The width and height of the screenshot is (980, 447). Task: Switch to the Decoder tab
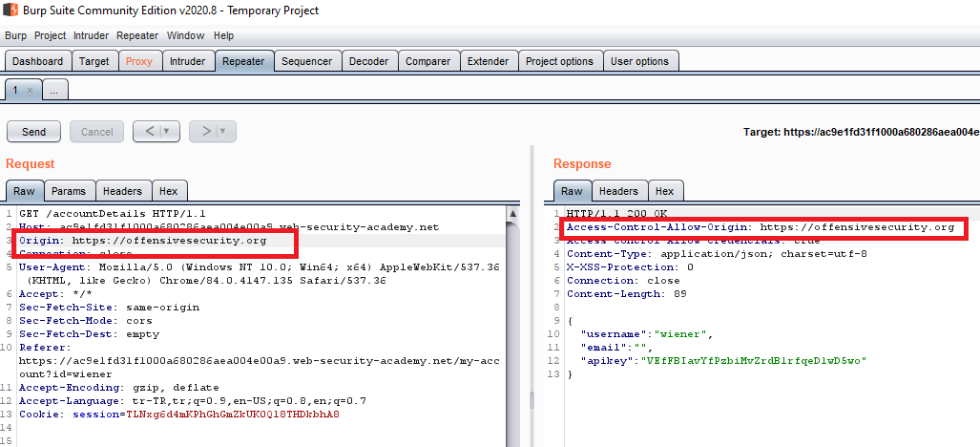tap(368, 61)
